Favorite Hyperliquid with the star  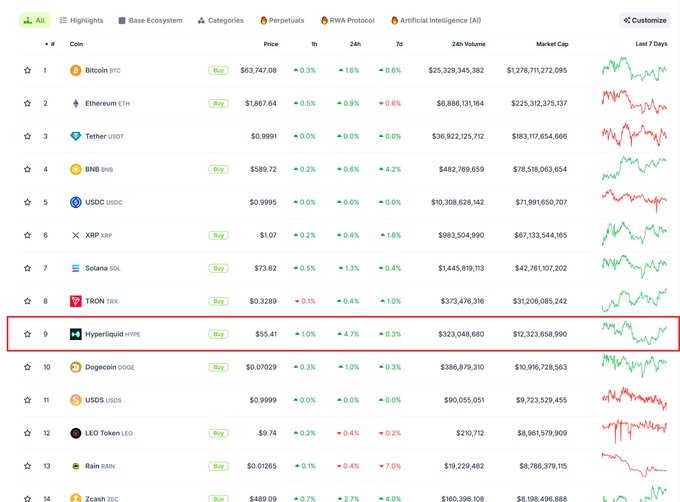click(x=27, y=334)
